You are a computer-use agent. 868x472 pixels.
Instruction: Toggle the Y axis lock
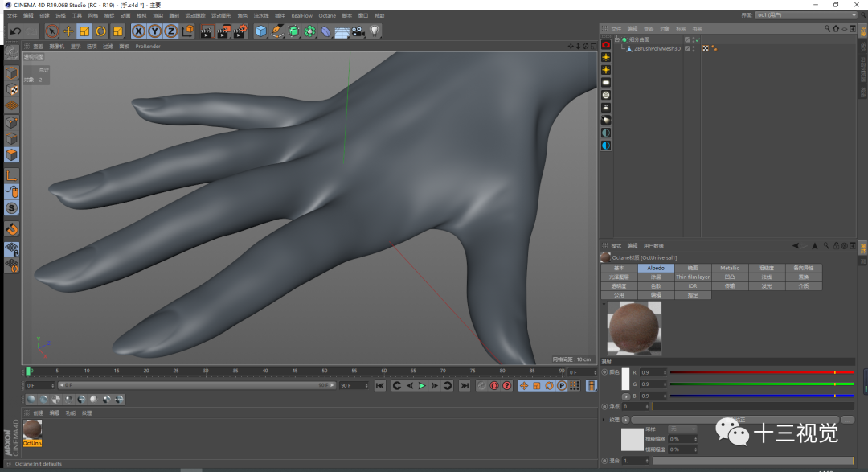(154, 31)
